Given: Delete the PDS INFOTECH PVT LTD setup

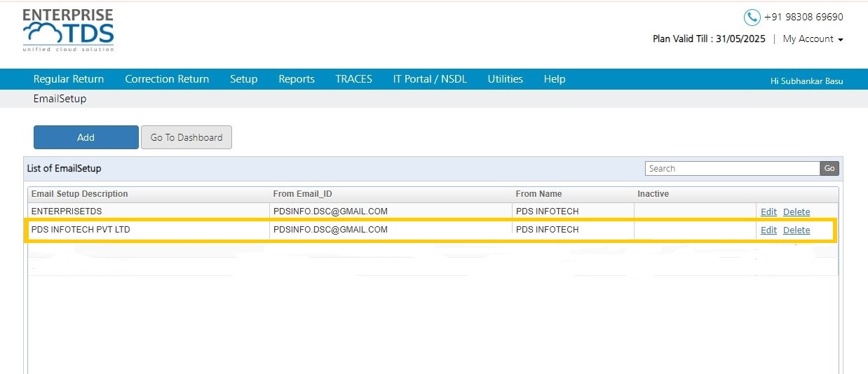Looking at the screenshot, I should click(796, 230).
